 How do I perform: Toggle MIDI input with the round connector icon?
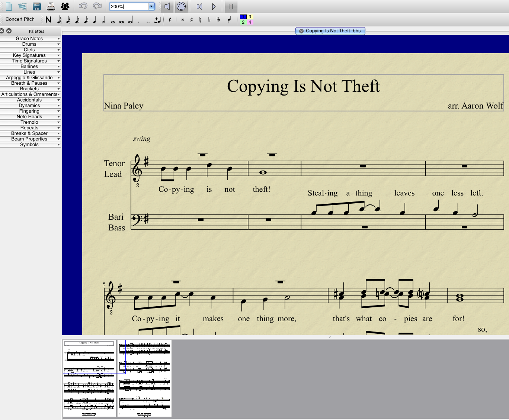point(181,6)
